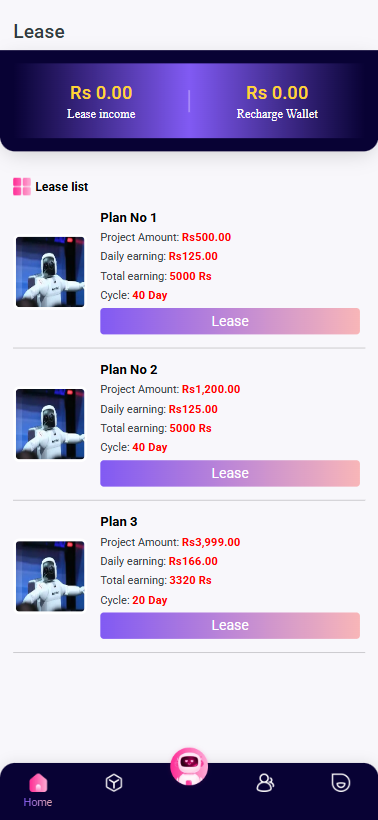
Task: Click the pink grid Lease list icon
Action: pyautogui.click(x=22, y=187)
